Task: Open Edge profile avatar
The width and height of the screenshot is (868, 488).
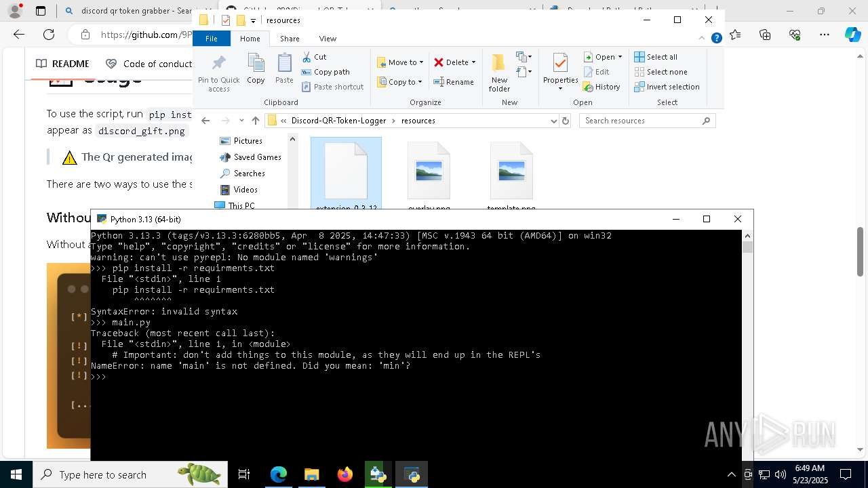Action: click(15, 11)
